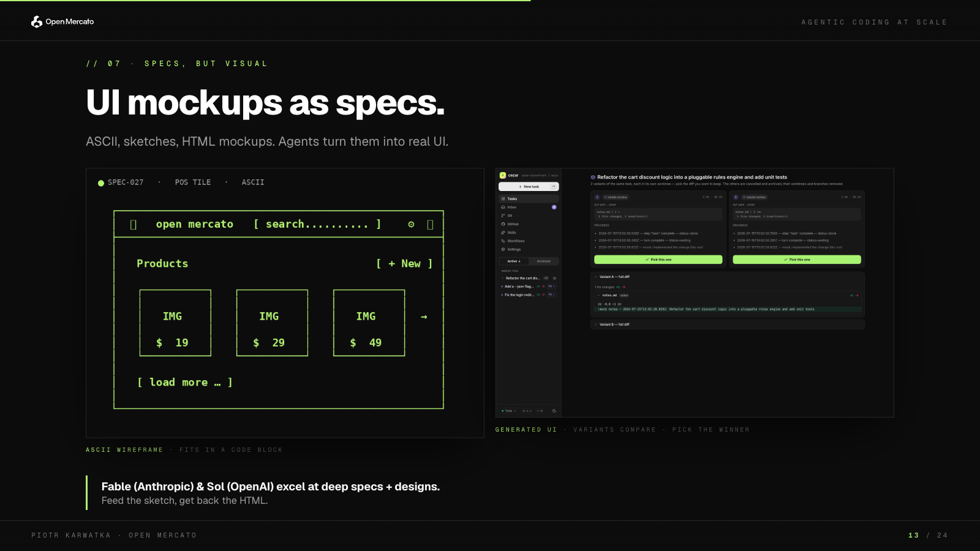Viewport: 980px width, 551px height.
Task: Click the search shortcut chip in sidebar footer
Action: [540, 411]
